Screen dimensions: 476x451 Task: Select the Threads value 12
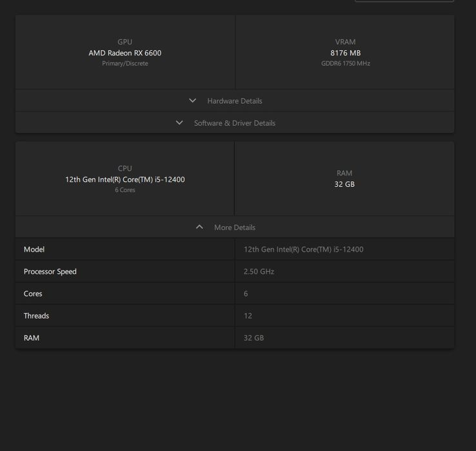(248, 316)
